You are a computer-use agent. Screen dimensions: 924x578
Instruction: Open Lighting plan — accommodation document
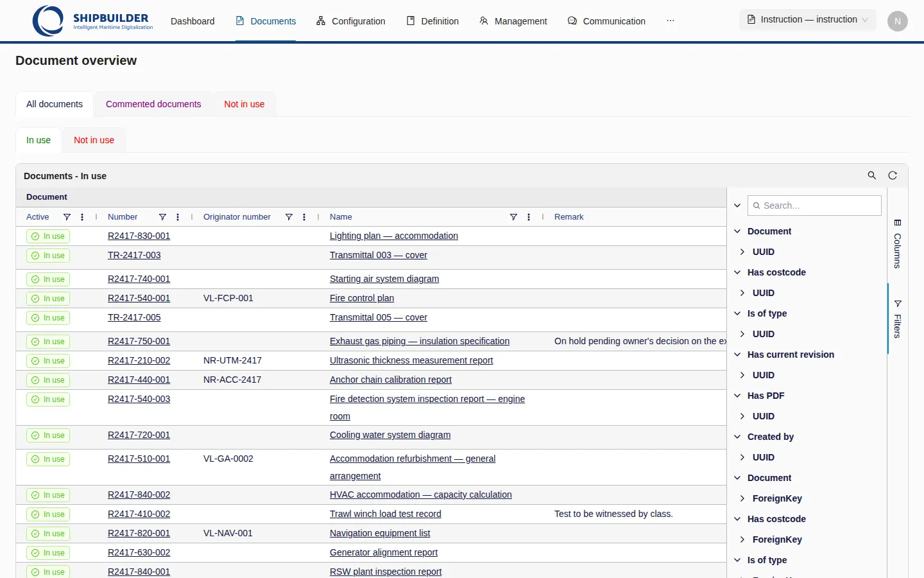(394, 236)
